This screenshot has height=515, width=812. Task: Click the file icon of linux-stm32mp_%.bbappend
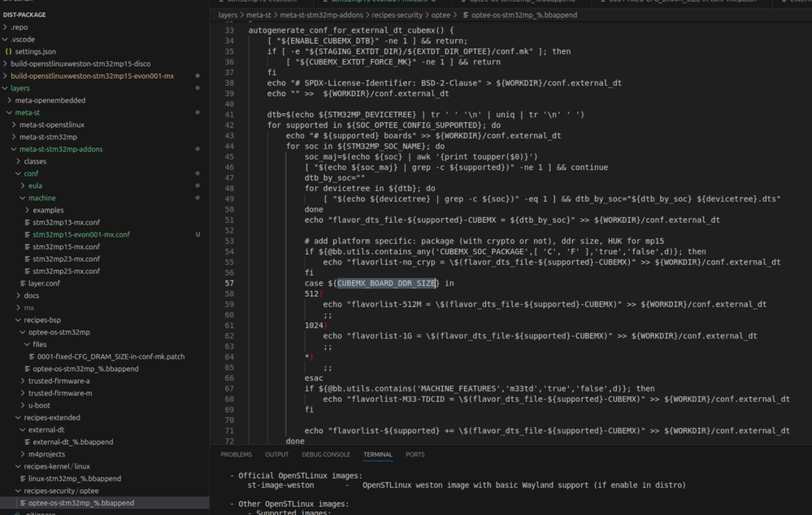pyautogui.click(x=23, y=478)
